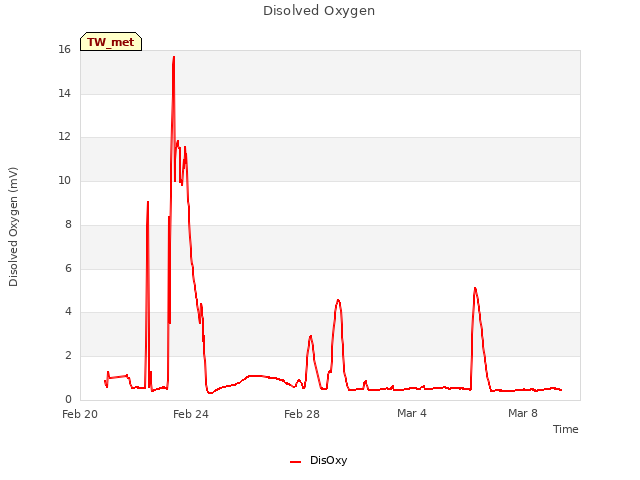Viewport: 640px width, 480px height.
Task: Click the red DisOxy legend swatch
Action: [x=295, y=462]
